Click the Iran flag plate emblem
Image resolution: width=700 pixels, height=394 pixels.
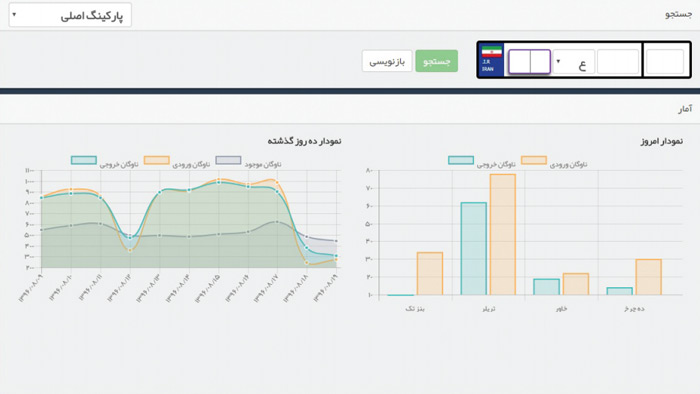tap(491, 60)
